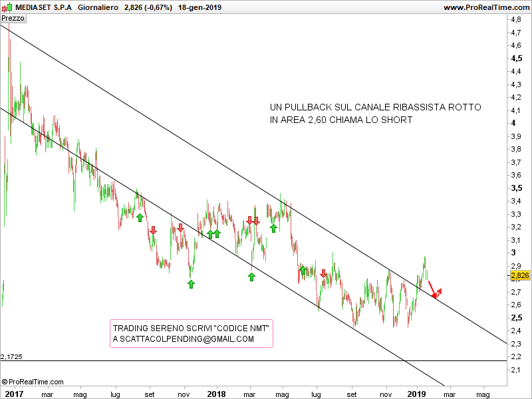Click the 4,2 value on price axis
Viewport: 532px width, 399px height.
pos(516,97)
